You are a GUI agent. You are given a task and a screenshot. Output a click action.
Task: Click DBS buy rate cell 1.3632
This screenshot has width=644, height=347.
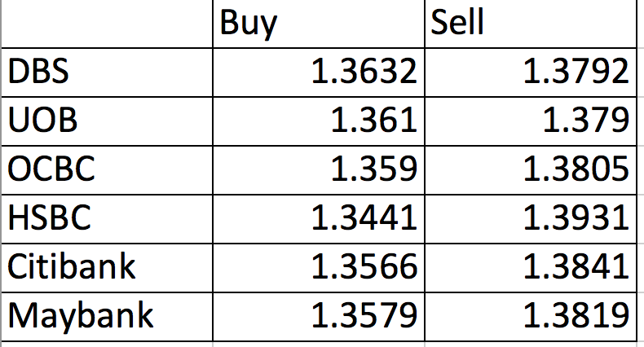click(318, 72)
